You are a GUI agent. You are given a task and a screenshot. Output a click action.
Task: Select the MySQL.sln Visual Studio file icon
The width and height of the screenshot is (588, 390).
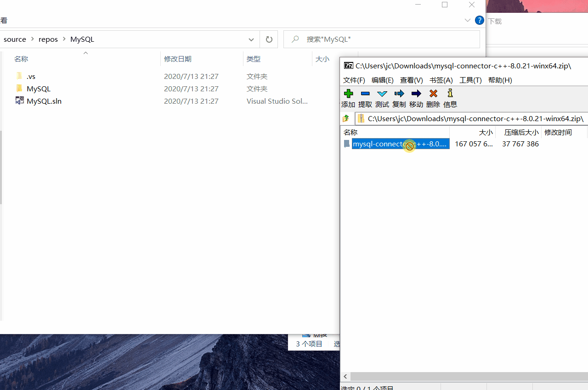point(19,100)
